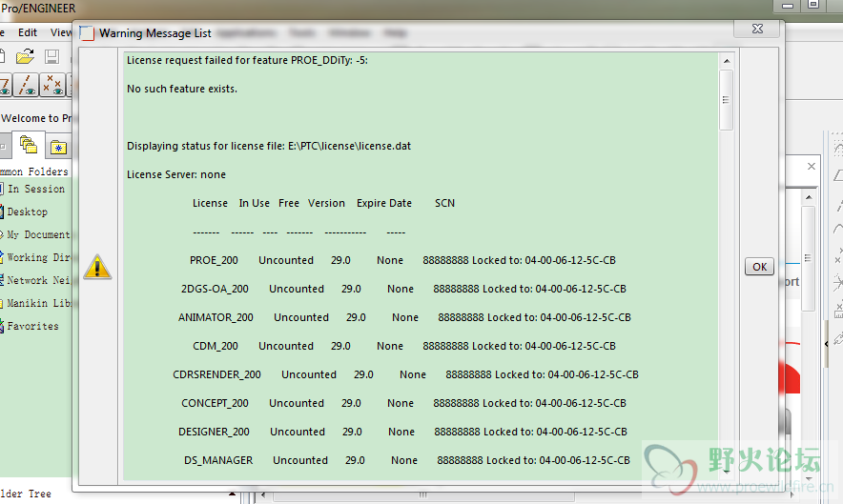Click the license file path line
This screenshot has width=843, height=504.
269,146
